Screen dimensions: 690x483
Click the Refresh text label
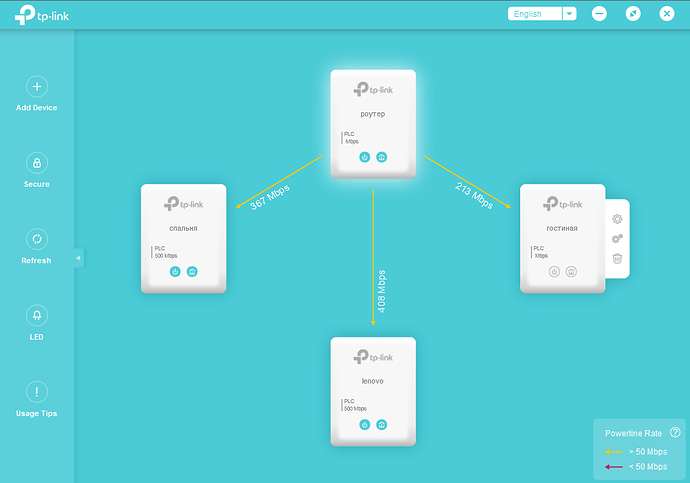click(x=37, y=260)
